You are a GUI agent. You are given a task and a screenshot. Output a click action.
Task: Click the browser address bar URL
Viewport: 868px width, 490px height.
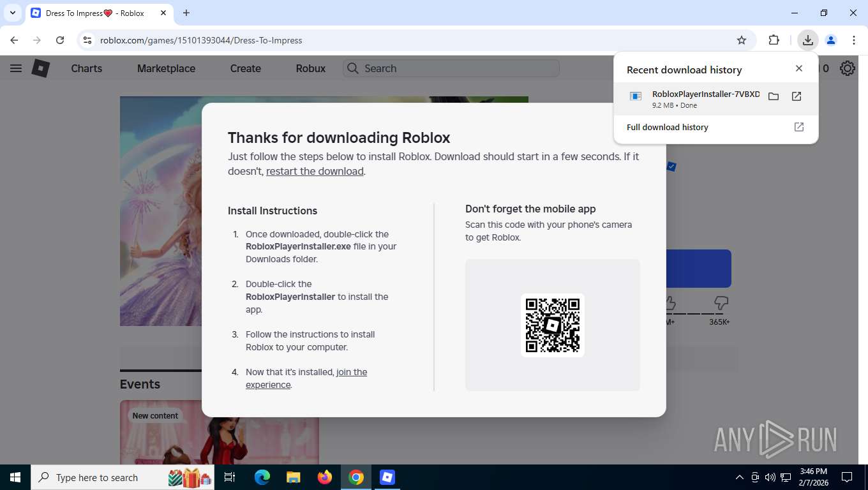(x=201, y=40)
